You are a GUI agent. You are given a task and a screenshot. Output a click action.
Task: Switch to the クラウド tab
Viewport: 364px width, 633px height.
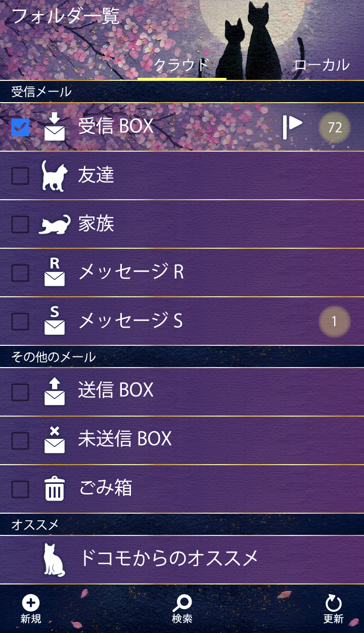[181, 65]
